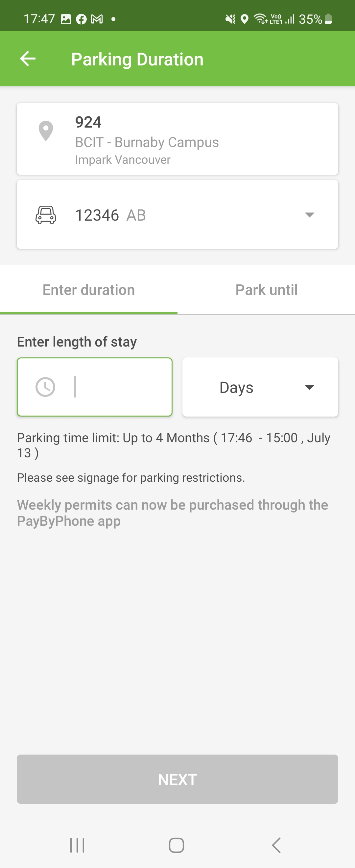Image resolution: width=355 pixels, height=868 pixels.
Task: Open Android recent apps button
Action: pyautogui.click(x=77, y=845)
